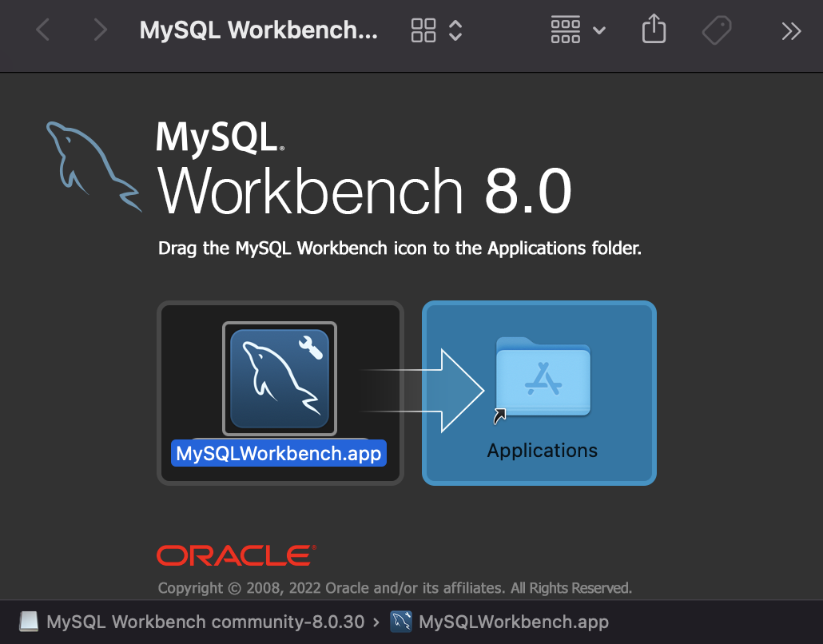Show more toolbar items via double chevron
This screenshot has height=644, width=823.
pos(792,31)
